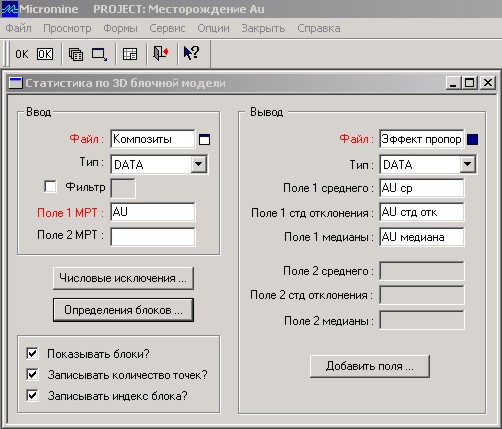Click Поле 1 стд отклонения field
This screenshot has width=502, height=429.
tap(421, 212)
